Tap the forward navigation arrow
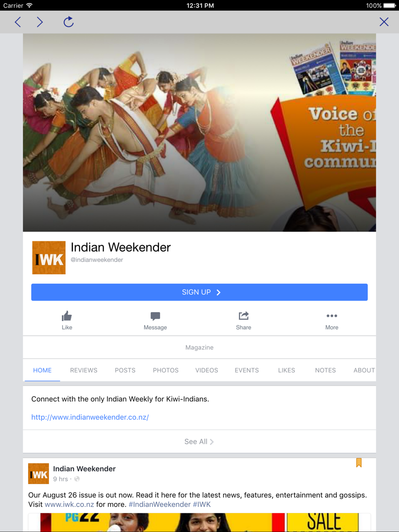 [40, 22]
